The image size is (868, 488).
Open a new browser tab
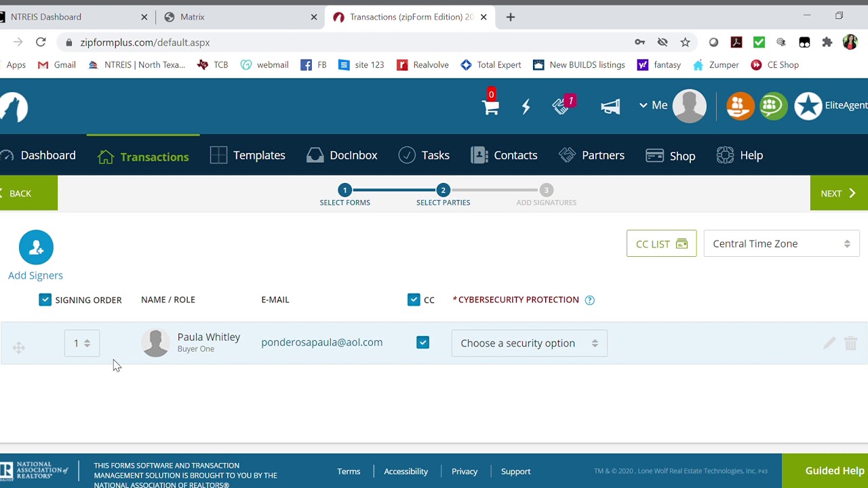coord(511,17)
